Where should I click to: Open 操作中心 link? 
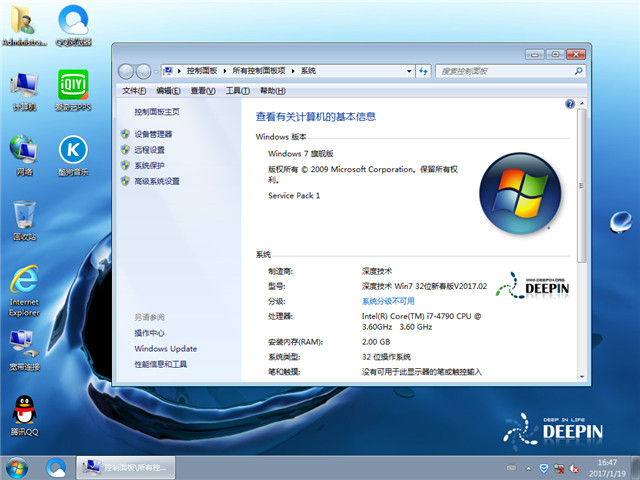tap(149, 333)
